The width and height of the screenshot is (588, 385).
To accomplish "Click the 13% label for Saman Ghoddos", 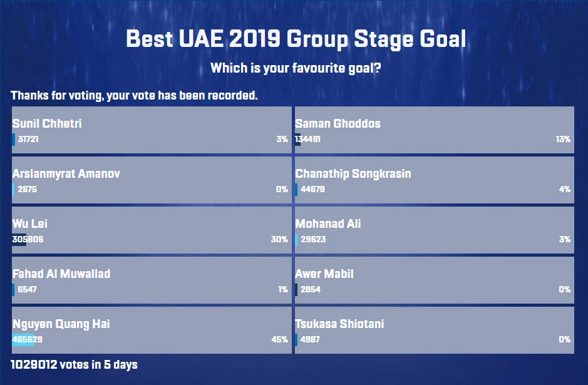I will [563, 140].
